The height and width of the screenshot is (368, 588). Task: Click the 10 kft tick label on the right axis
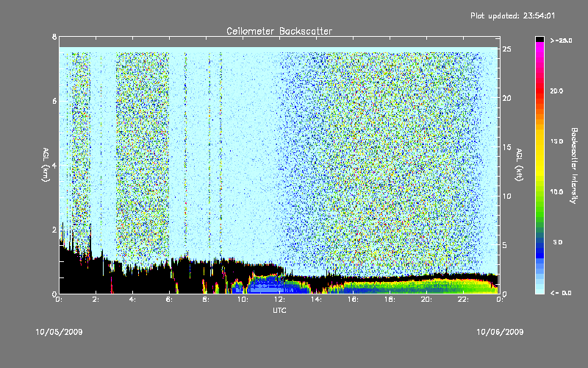[506, 196]
